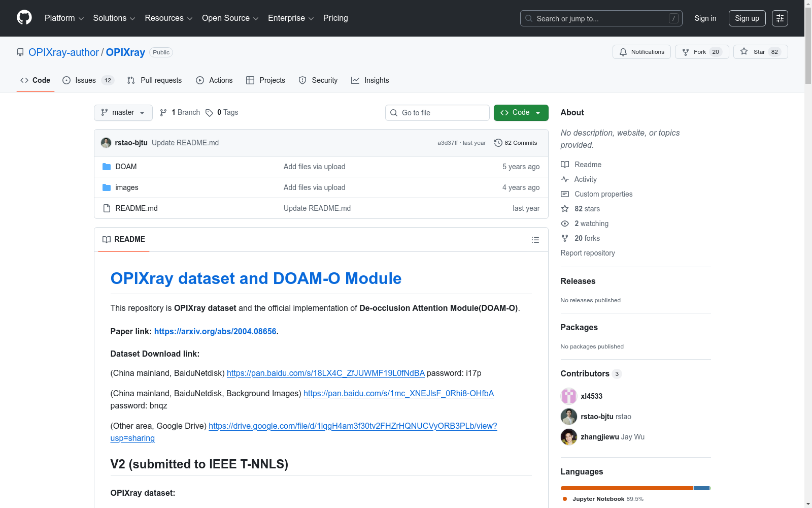
Task: Click the star icon beside 82 stars
Action: [x=565, y=209]
